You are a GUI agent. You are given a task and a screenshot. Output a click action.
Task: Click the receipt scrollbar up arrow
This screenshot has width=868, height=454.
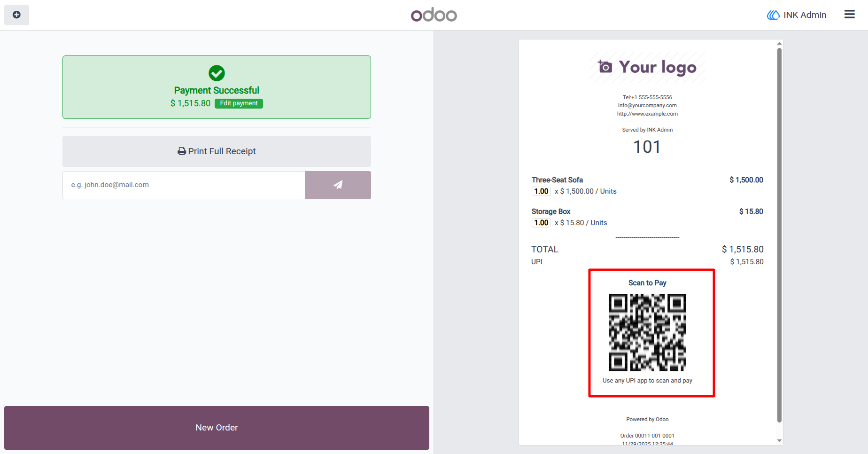(779, 44)
